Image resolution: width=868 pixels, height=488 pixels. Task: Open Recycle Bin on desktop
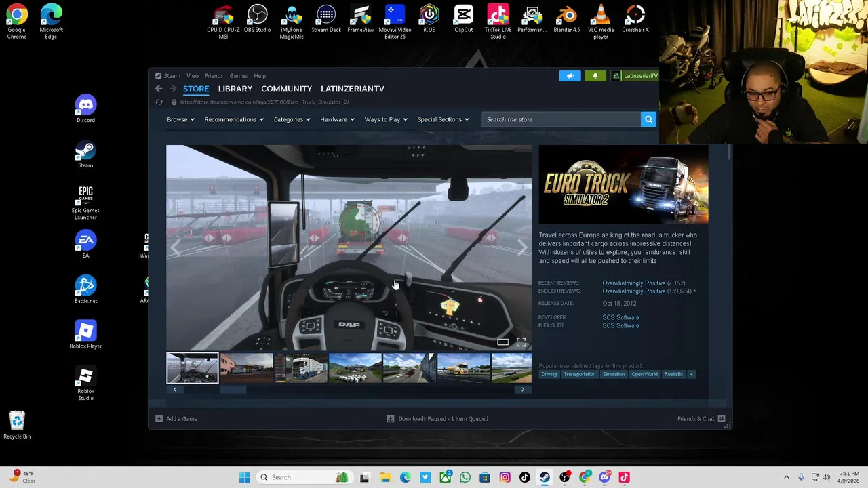click(17, 425)
